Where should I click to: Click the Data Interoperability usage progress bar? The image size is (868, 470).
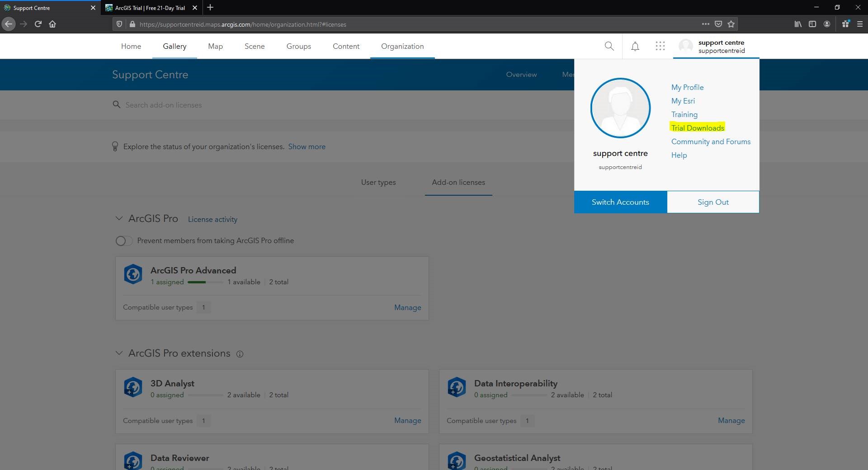click(529, 395)
